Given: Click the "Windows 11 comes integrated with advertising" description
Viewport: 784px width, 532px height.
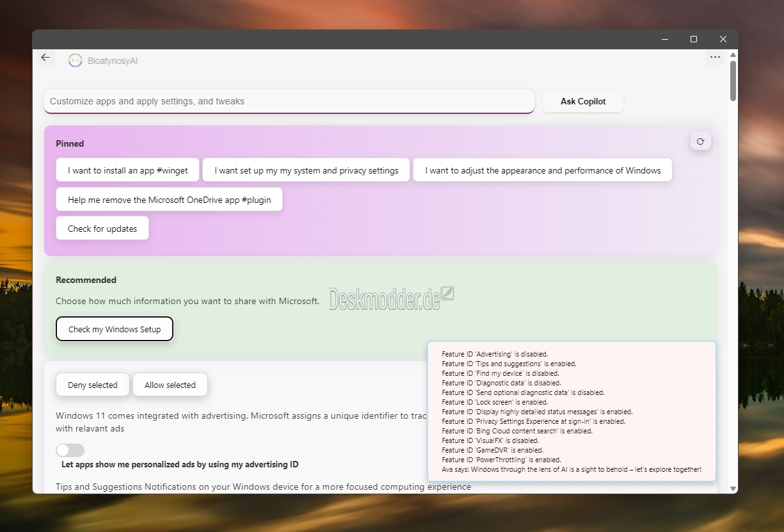Looking at the screenshot, I should (x=241, y=422).
